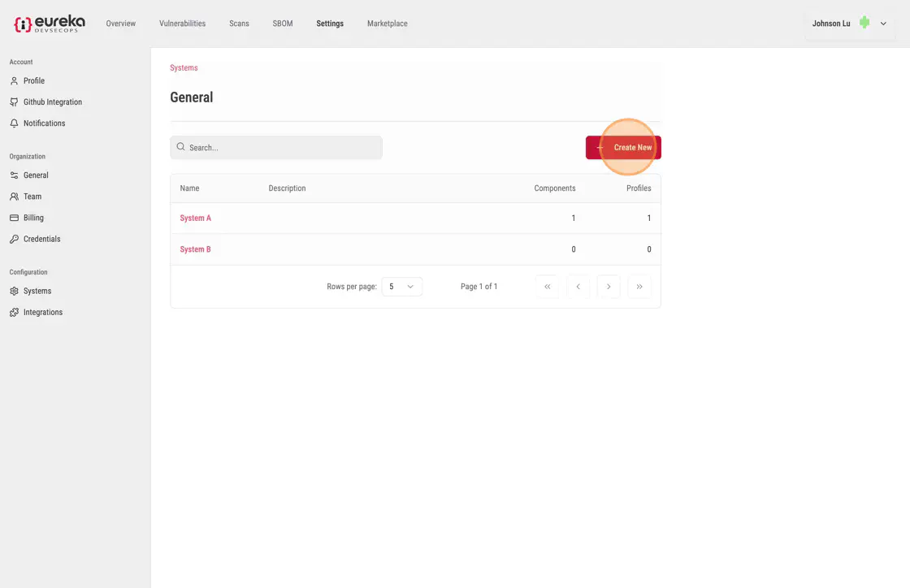Click the Integrations puzzle icon
This screenshot has height=588, width=910.
pos(14,312)
